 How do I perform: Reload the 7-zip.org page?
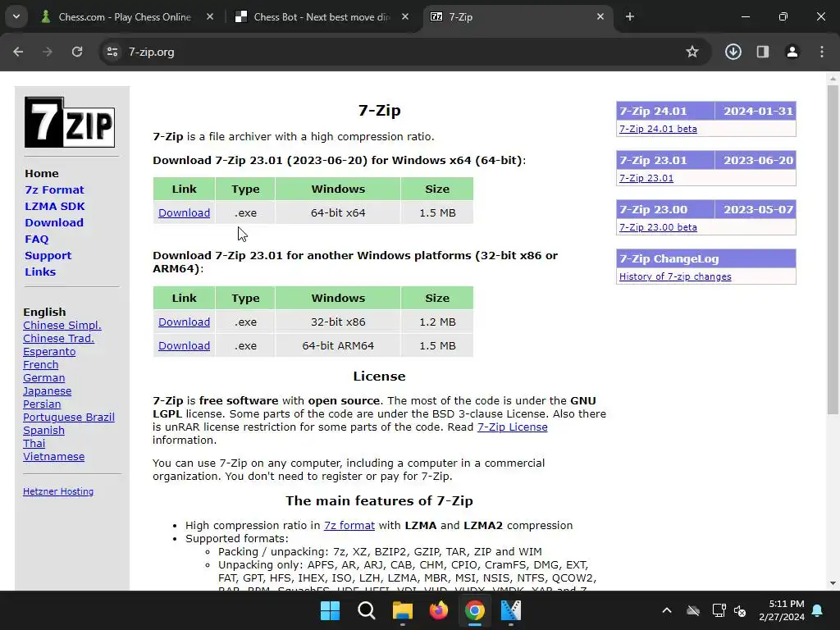pyautogui.click(x=77, y=52)
